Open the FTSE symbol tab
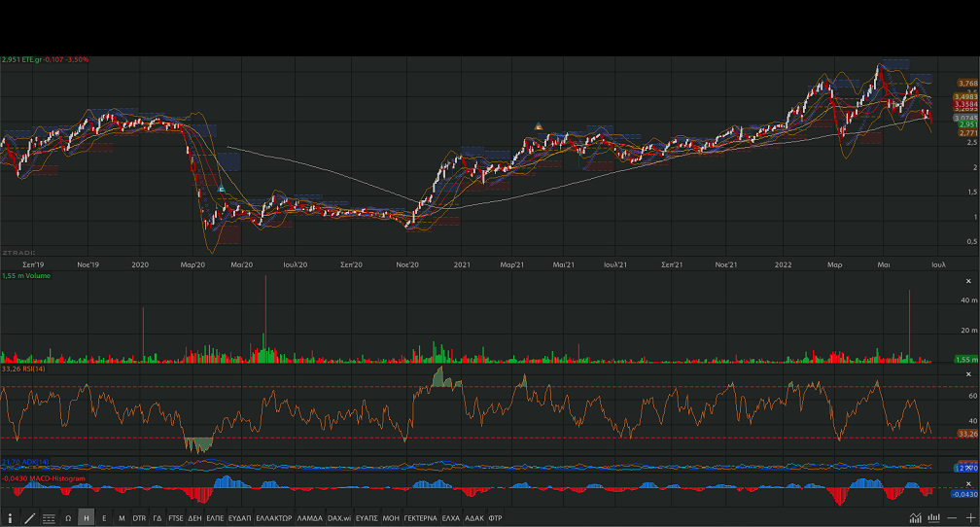Screen dimensions: 980x527 click(175, 518)
